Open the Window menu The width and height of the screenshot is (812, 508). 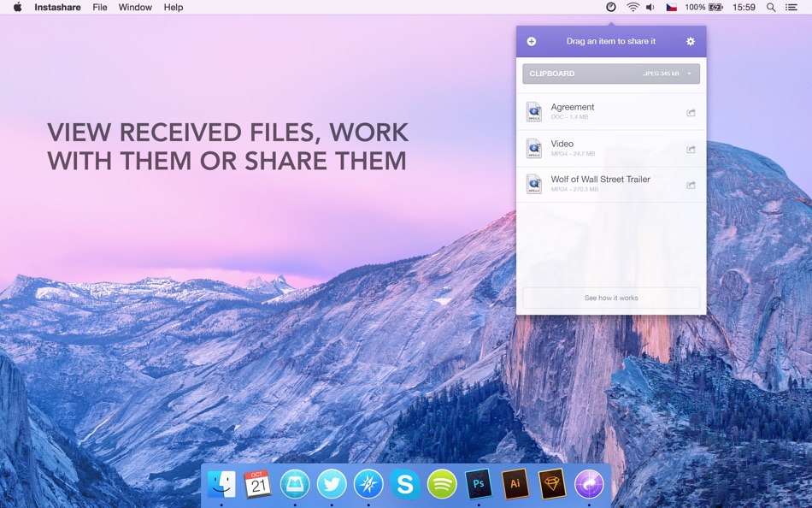click(x=135, y=7)
